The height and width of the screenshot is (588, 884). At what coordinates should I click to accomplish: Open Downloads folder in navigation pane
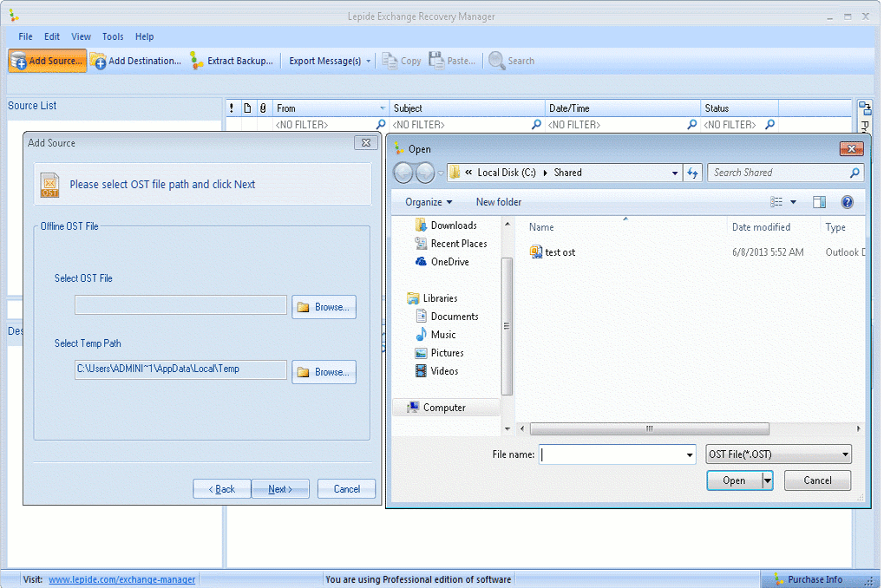[446, 225]
